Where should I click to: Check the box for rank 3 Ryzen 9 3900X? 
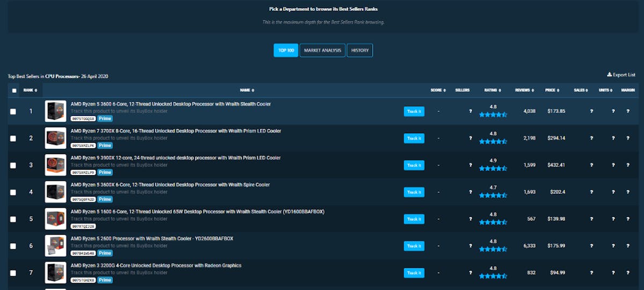13,165
